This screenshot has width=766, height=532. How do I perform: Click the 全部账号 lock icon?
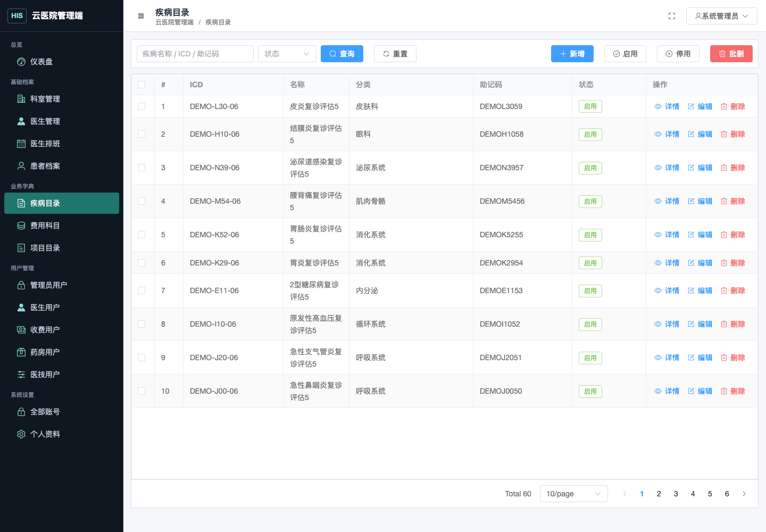pos(21,412)
